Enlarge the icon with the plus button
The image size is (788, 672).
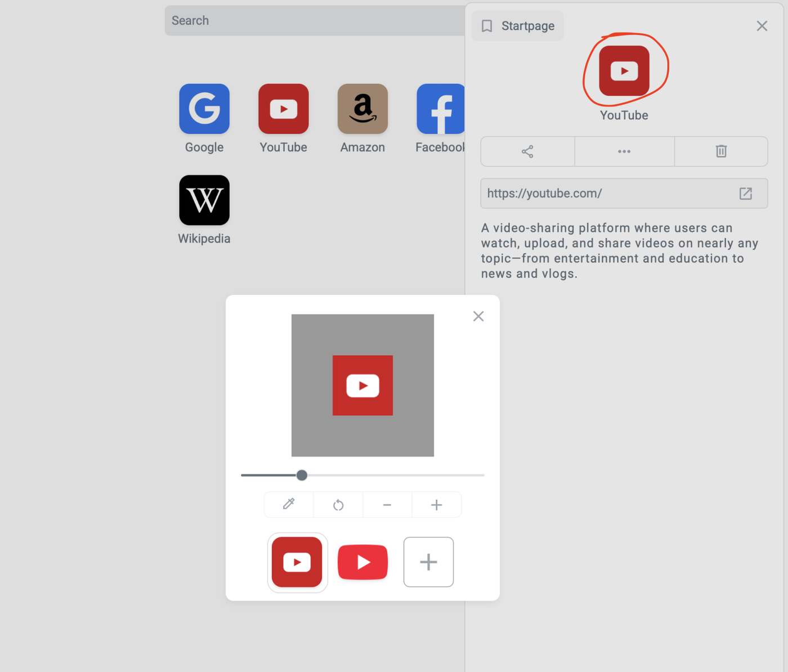click(x=436, y=504)
